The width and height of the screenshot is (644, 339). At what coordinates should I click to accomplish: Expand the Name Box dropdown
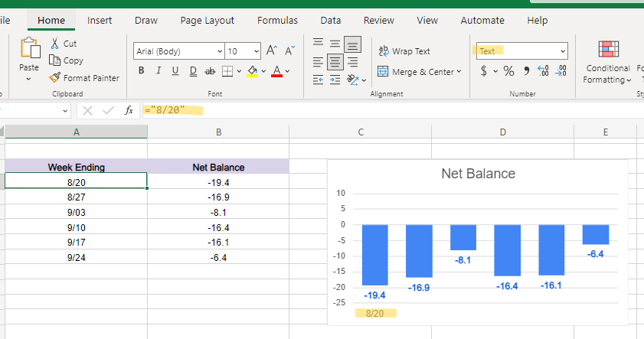(x=65, y=111)
